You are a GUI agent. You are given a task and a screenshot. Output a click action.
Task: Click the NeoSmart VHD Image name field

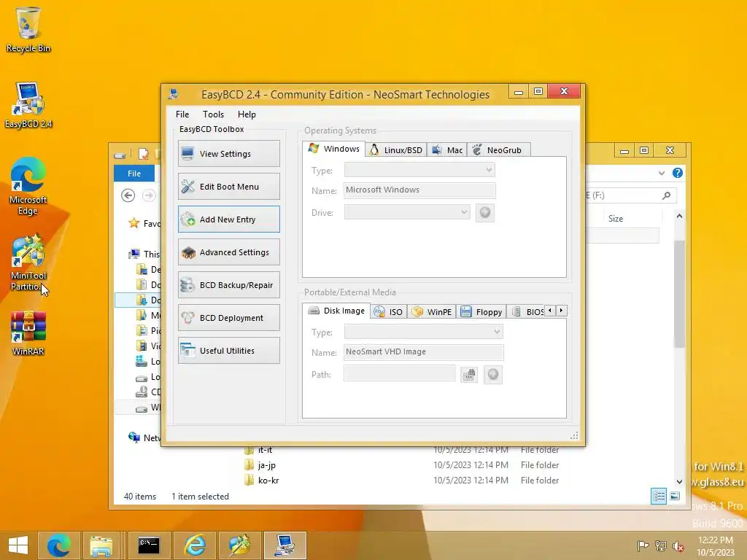pos(424,352)
